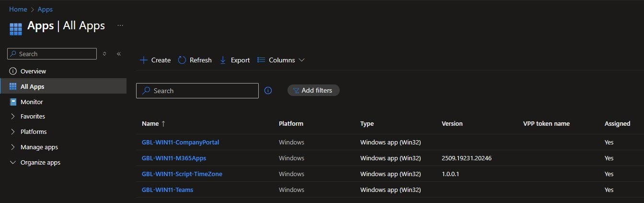The height and width of the screenshot is (203, 644).
Task: Click the up-down sort icon beside sidebar search
Action: tap(104, 54)
